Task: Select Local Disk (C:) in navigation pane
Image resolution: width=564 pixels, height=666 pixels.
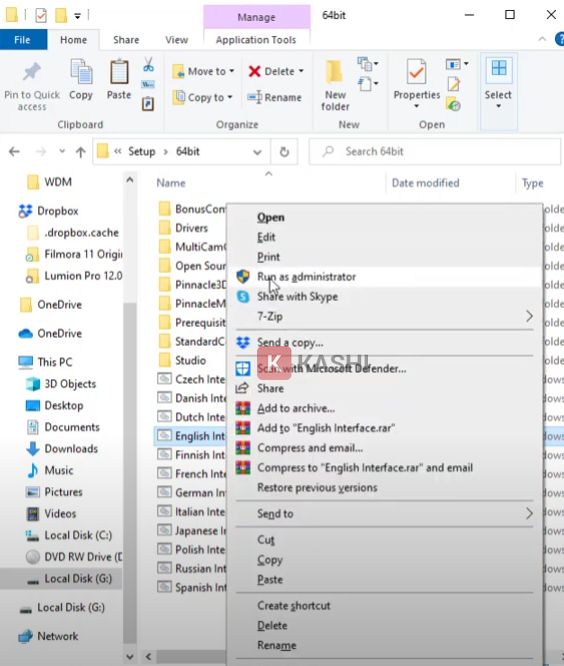Action: pyautogui.click(x=69, y=535)
